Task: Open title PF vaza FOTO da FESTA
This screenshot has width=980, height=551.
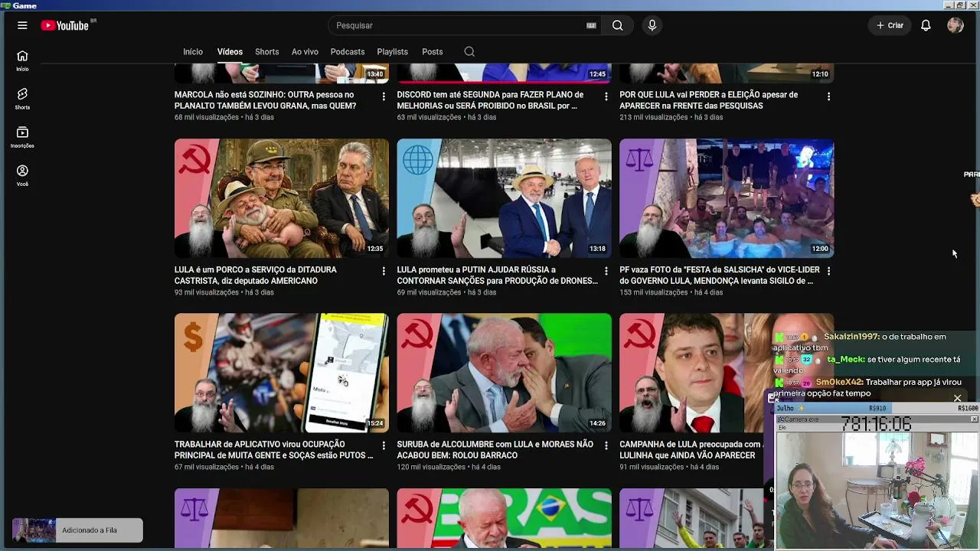Action: [x=720, y=275]
